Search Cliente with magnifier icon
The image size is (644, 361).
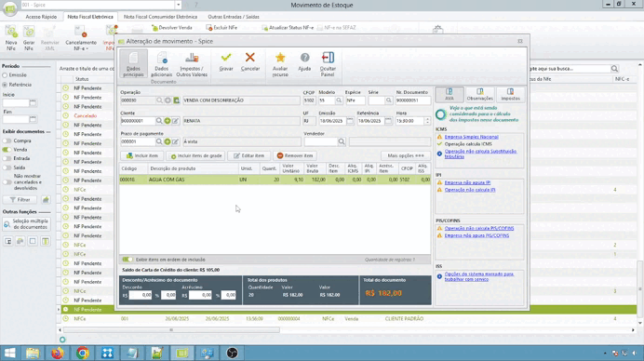click(159, 121)
